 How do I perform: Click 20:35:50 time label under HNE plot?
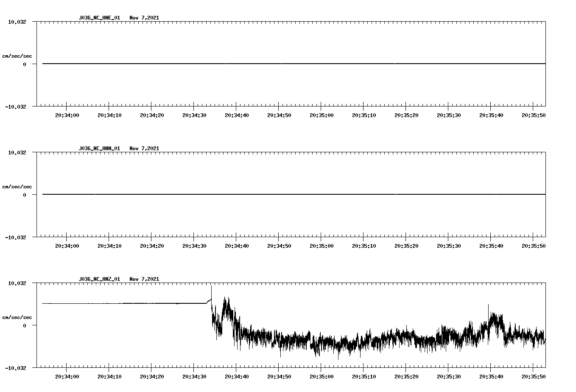[534, 115]
